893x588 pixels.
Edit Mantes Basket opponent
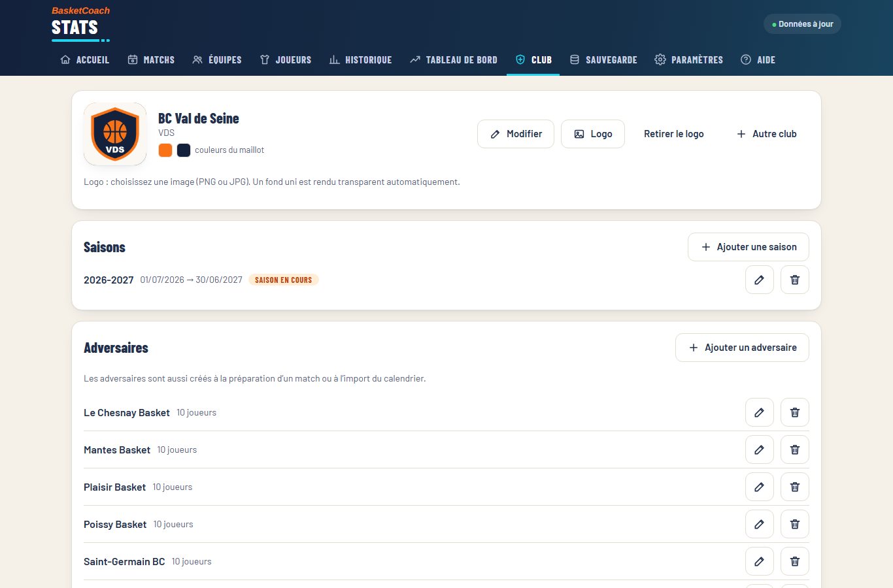[760, 449]
